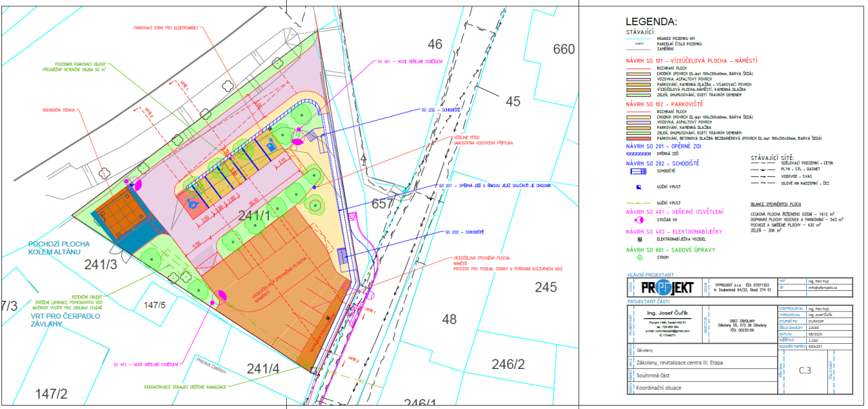Click the info@pfprojekt.cz email address
The height and width of the screenshot is (409, 868).
point(823,288)
